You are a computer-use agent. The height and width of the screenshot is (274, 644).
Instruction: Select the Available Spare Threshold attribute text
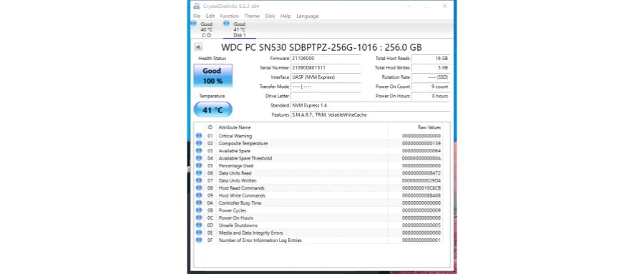(x=245, y=158)
